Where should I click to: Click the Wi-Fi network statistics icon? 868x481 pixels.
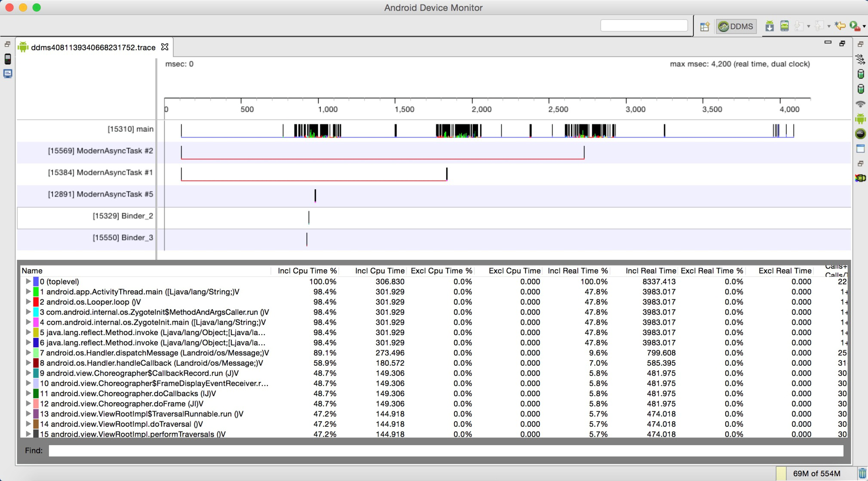coord(860,104)
